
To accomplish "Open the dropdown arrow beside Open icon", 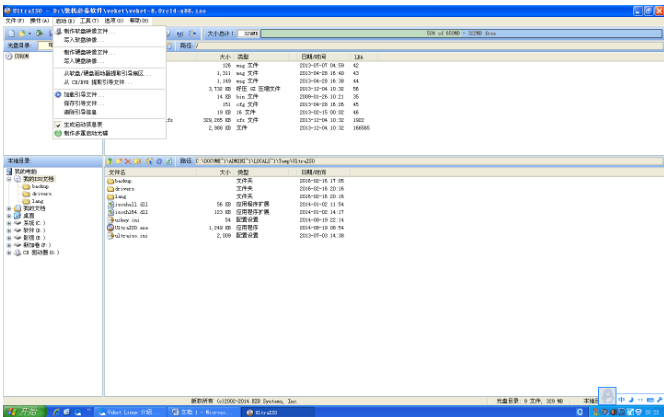I will click(x=30, y=33).
